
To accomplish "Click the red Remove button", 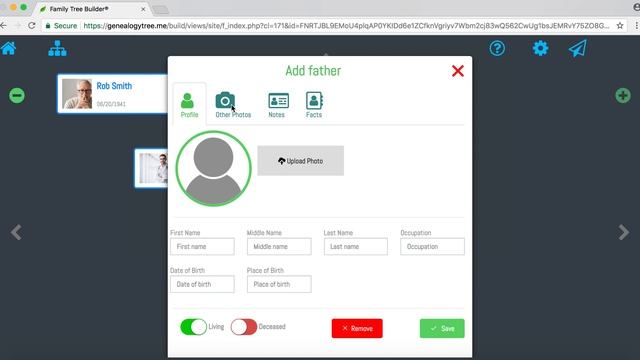I will point(357,328).
